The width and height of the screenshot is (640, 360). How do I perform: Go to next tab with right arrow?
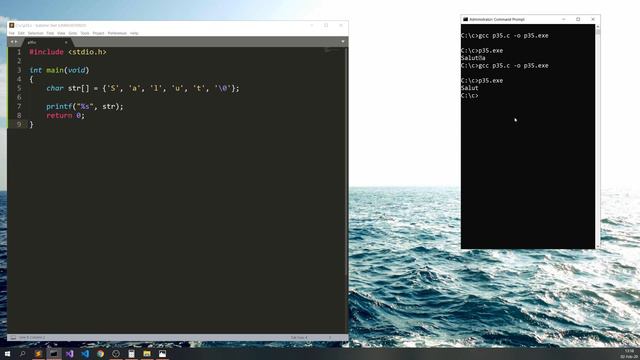[16, 42]
